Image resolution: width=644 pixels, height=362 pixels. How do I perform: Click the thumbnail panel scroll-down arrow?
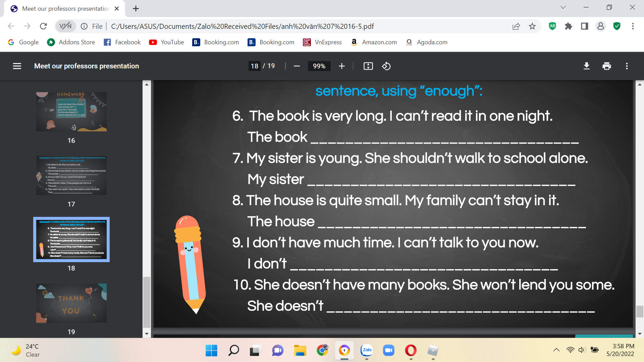coord(147,334)
